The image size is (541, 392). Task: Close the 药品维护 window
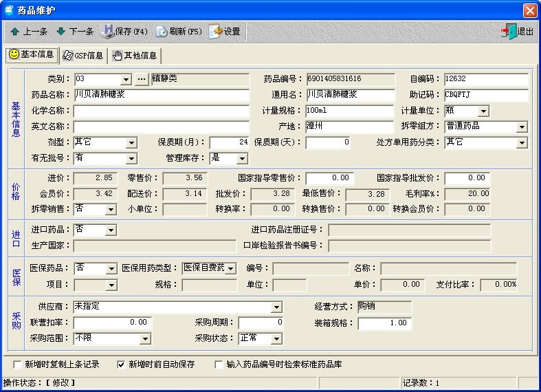(x=529, y=10)
